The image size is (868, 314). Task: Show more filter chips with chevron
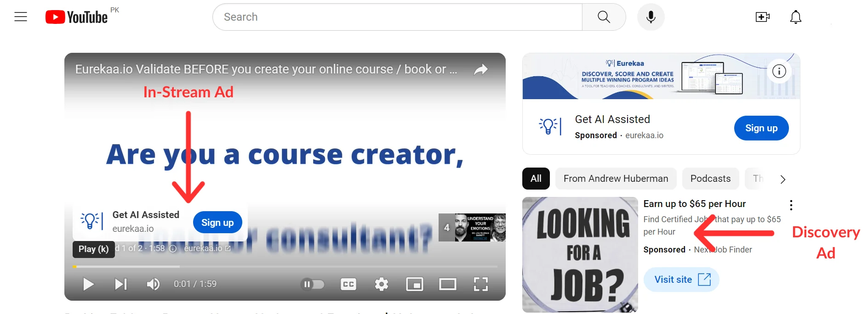click(783, 179)
